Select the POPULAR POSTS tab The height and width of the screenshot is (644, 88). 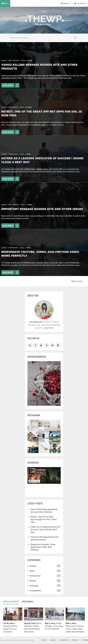pos(11,602)
